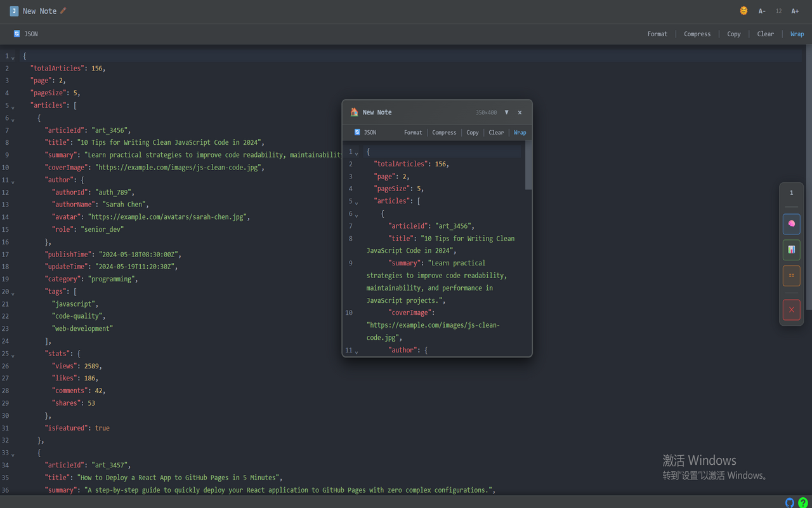Click Format in the main toolbar
Viewport: 812px width, 508px height.
tap(657, 34)
